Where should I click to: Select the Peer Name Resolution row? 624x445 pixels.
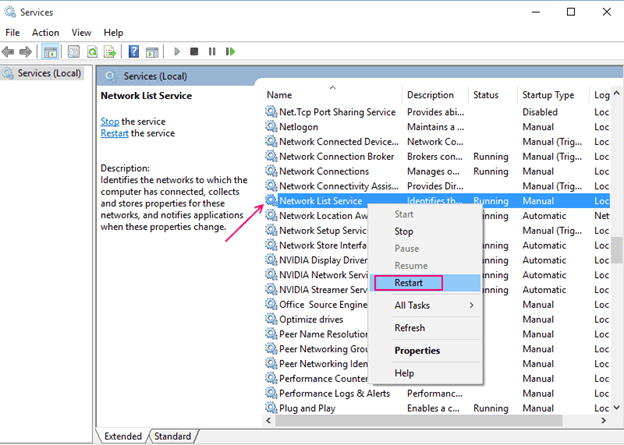pos(437,334)
